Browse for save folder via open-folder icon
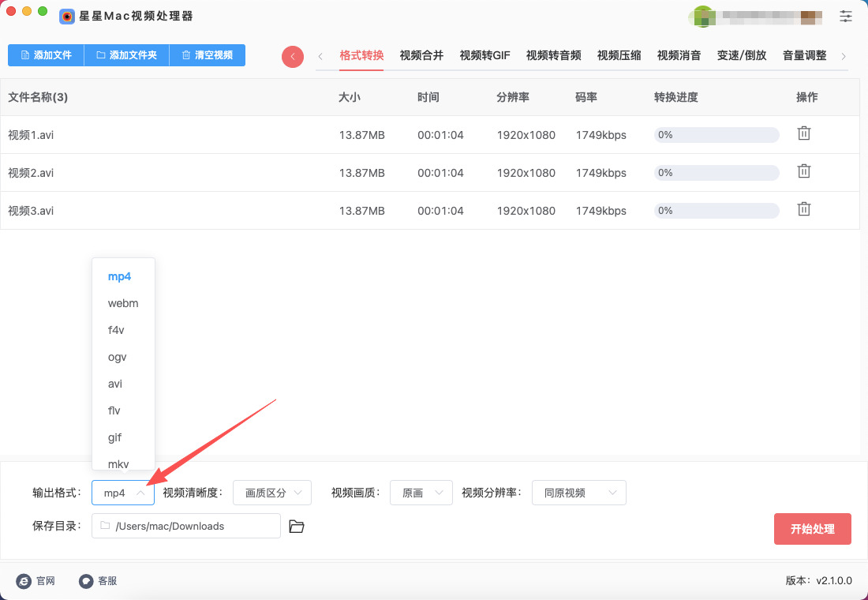868x600 pixels. (x=297, y=527)
